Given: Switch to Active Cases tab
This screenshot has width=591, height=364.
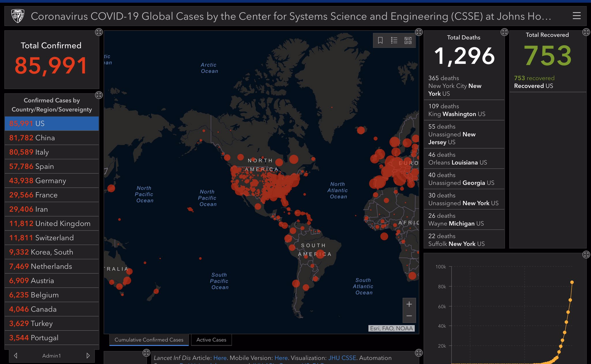Looking at the screenshot, I should (211, 340).
